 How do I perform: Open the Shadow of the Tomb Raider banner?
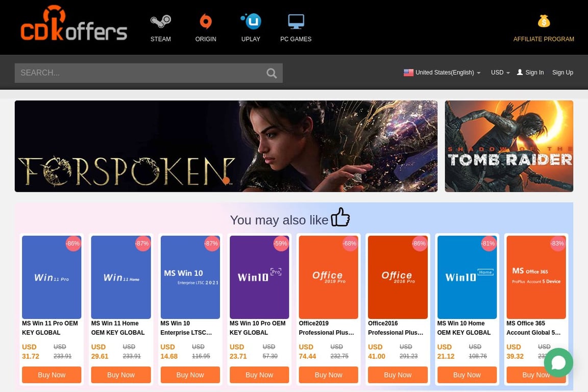(509, 146)
